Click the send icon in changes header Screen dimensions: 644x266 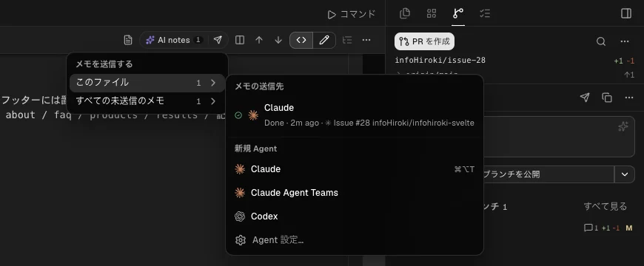coord(585,98)
